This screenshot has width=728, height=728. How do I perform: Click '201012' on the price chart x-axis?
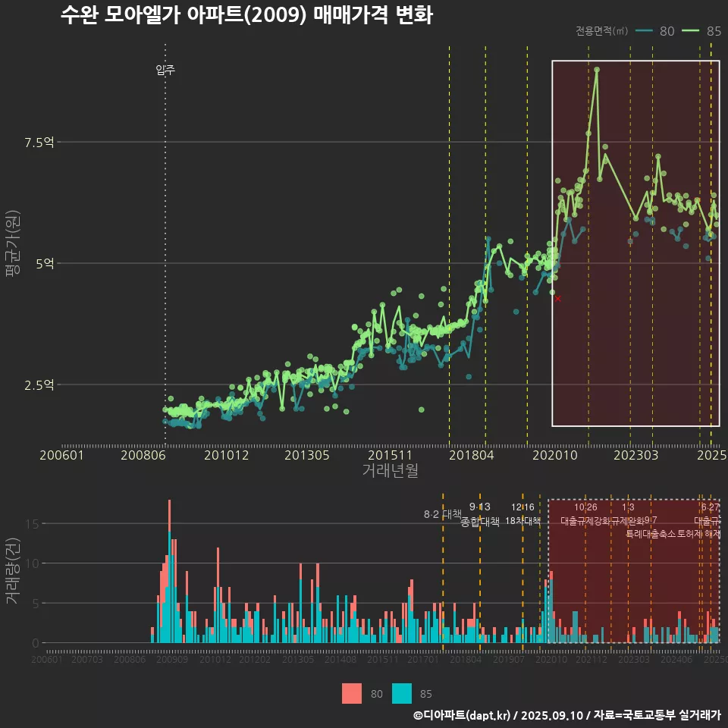(x=226, y=455)
